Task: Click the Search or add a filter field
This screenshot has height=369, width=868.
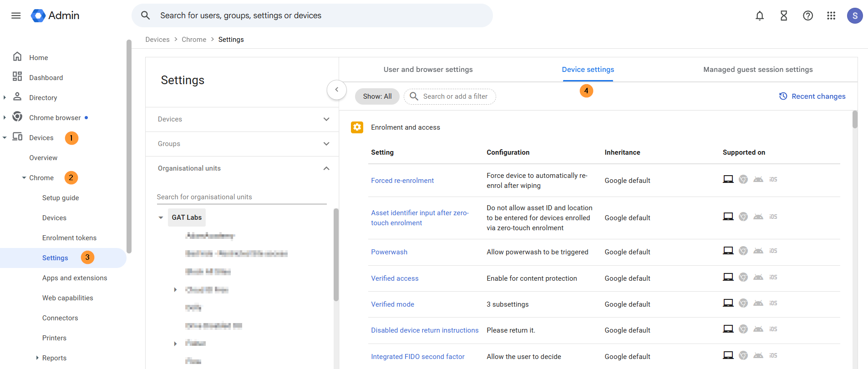Action: coord(450,96)
